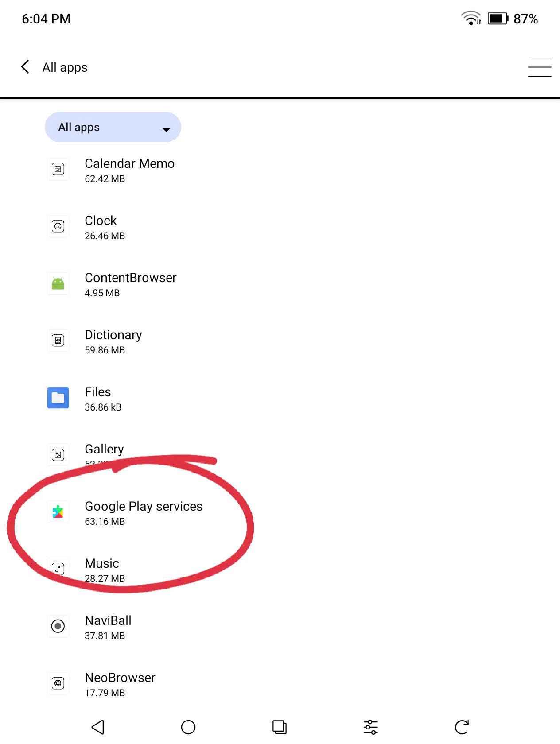Screen dimensions: 560x744
Task: Open Recent apps overview button
Action: coord(280,727)
